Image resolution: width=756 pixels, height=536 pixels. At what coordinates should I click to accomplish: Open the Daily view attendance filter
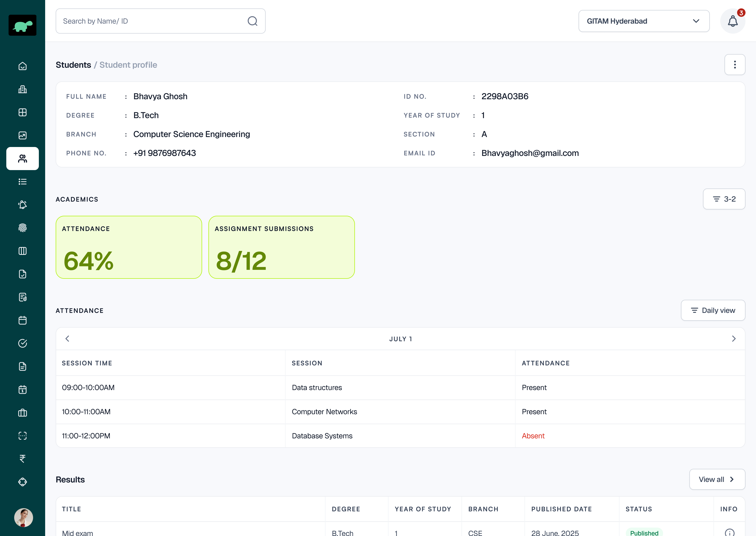pyautogui.click(x=713, y=310)
